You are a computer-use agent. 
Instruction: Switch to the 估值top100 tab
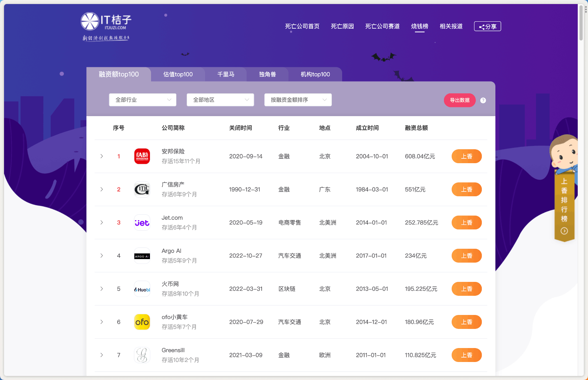[178, 74]
